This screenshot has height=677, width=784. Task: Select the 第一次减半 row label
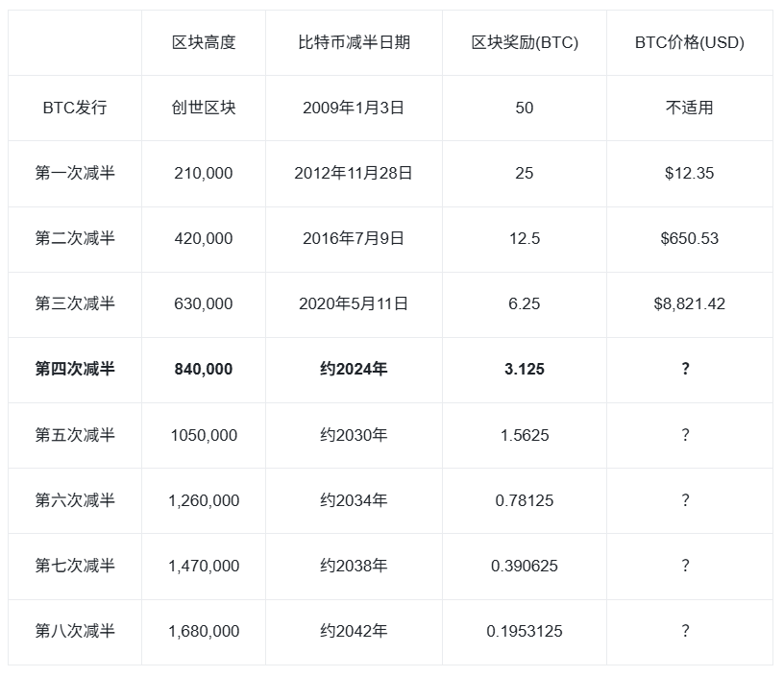[75, 173]
